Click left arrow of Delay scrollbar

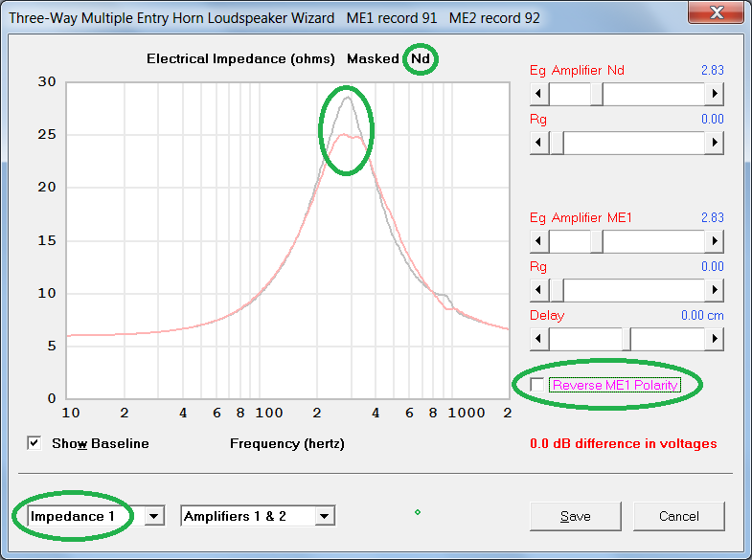(539, 339)
